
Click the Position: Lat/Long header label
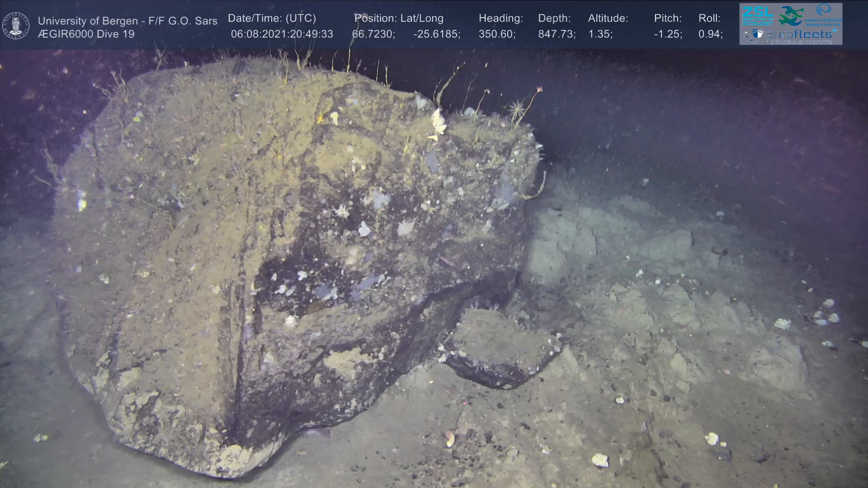click(399, 19)
